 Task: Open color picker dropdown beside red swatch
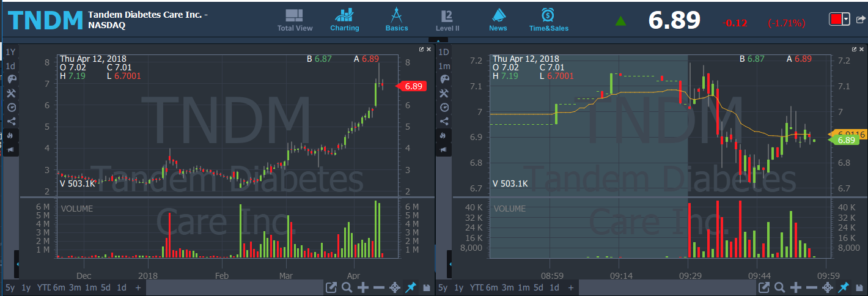click(846, 20)
